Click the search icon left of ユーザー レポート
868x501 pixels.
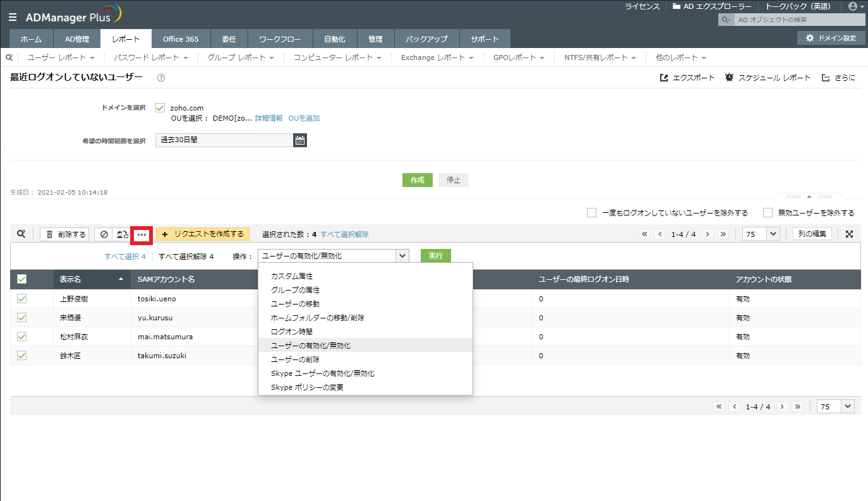pyautogui.click(x=9, y=57)
